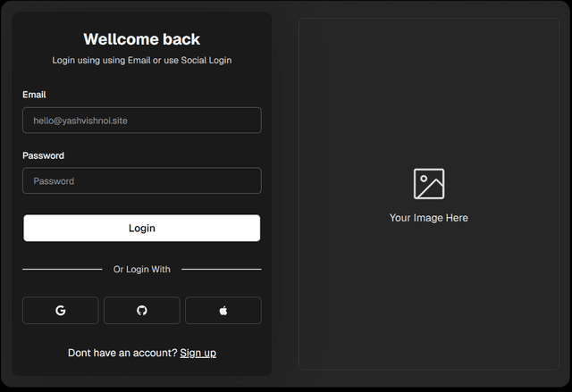Sign in with the Apple icon button
The height and width of the screenshot is (392, 572).
[x=223, y=311]
